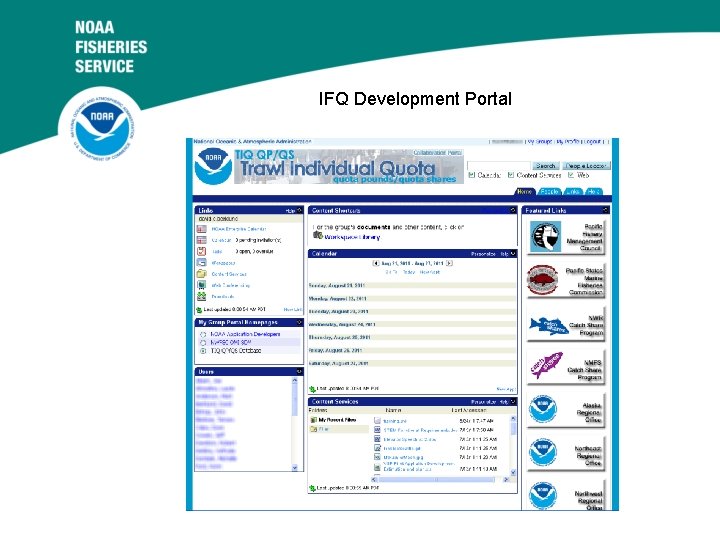Collapse the Content Services panel arrow
The width and height of the screenshot is (720, 540).
pos(513,402)
